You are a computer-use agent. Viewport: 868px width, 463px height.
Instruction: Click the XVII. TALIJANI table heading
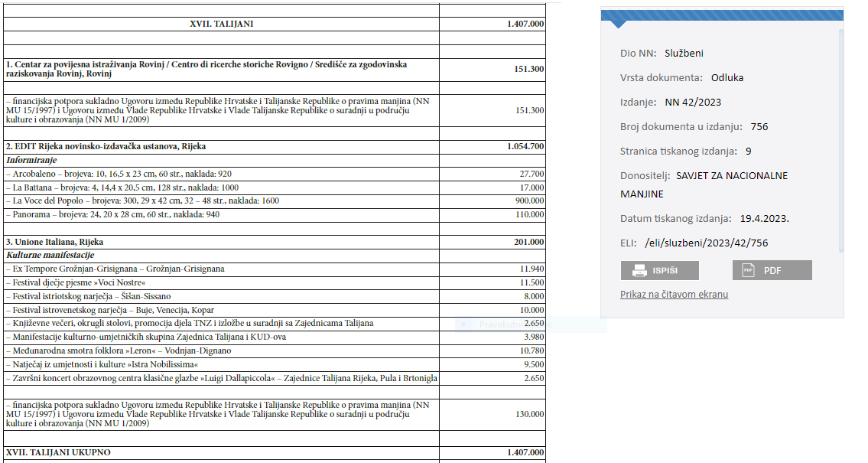click(221, 24)
